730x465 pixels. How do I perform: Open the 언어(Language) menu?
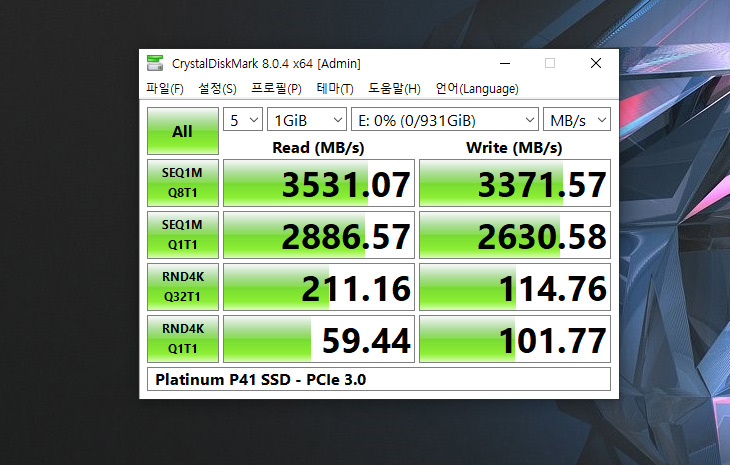[477, 88]
